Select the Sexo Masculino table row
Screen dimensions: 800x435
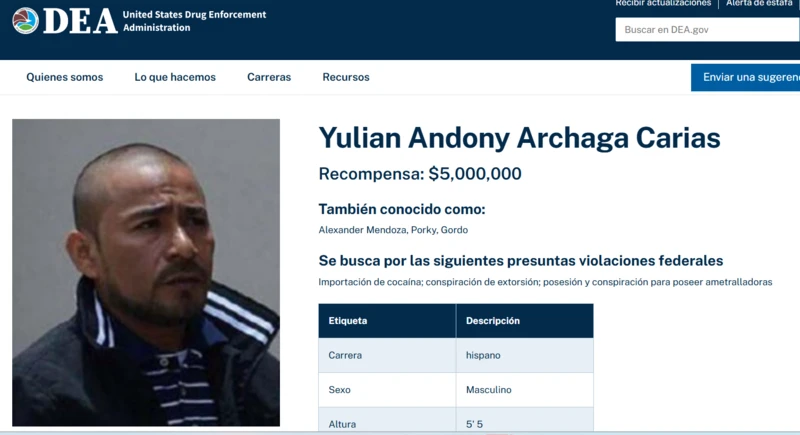pyautogui.click(x=456, y=390)
